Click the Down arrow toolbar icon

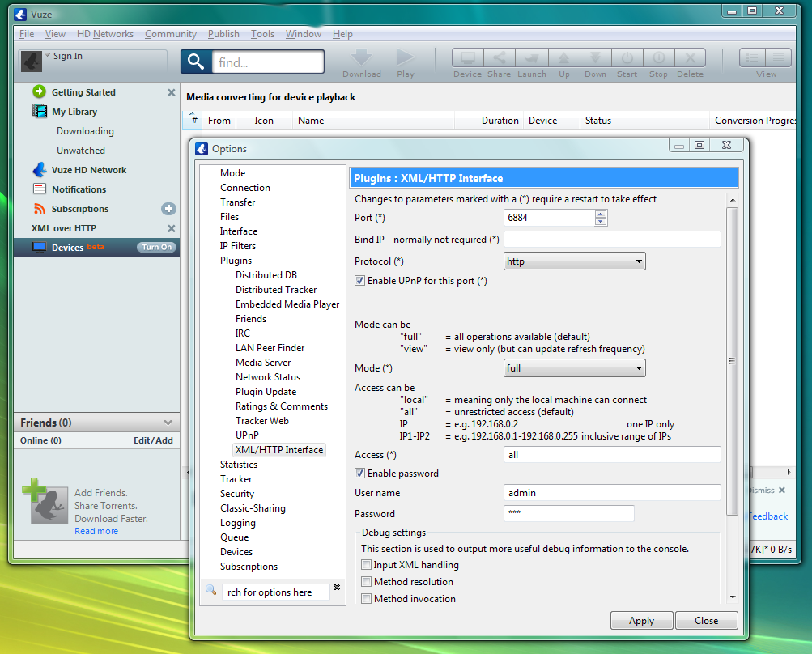point(596,57)
